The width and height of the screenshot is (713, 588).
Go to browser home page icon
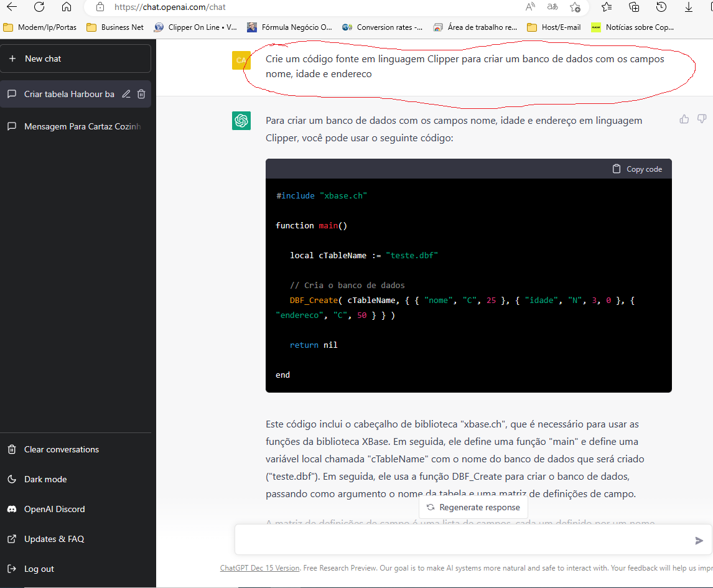[x=67, y=7]
